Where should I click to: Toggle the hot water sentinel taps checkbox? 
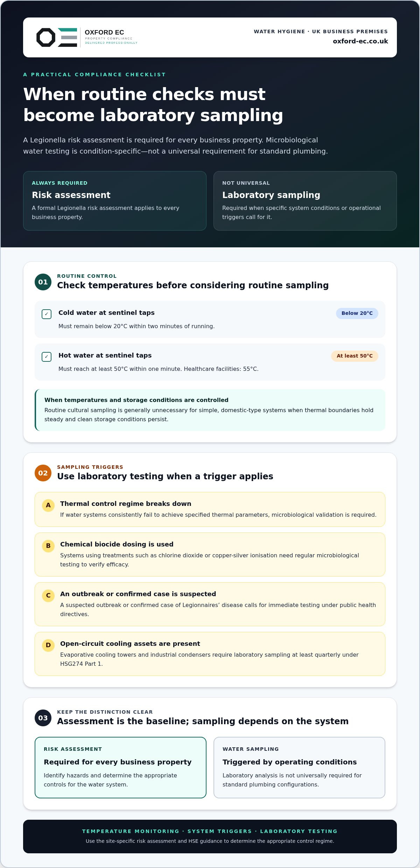[47, 357]
